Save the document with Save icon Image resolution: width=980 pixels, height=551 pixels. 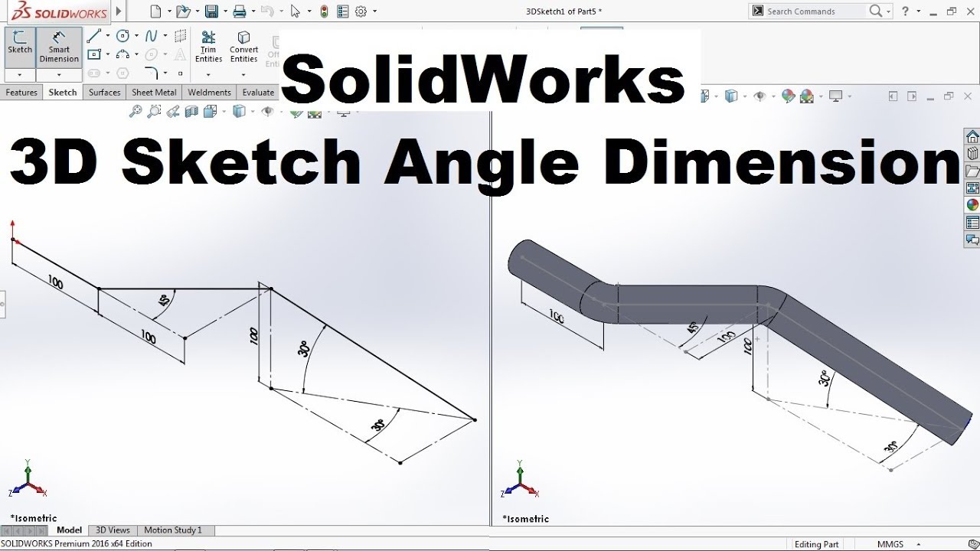[x=211, y=11]
